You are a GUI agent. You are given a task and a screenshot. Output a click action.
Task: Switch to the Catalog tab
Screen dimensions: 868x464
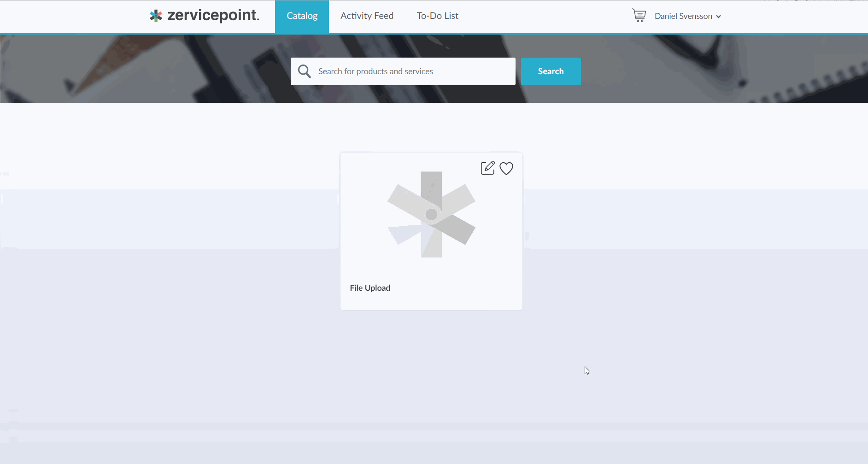pyautogui.click(x=302, y=17)
